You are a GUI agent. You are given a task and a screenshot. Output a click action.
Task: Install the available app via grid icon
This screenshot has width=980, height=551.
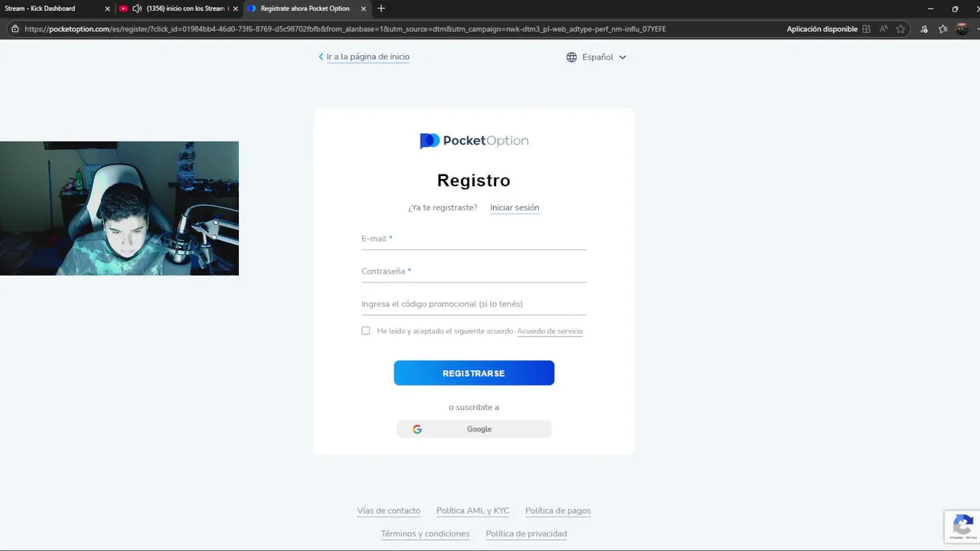point(866,29)
